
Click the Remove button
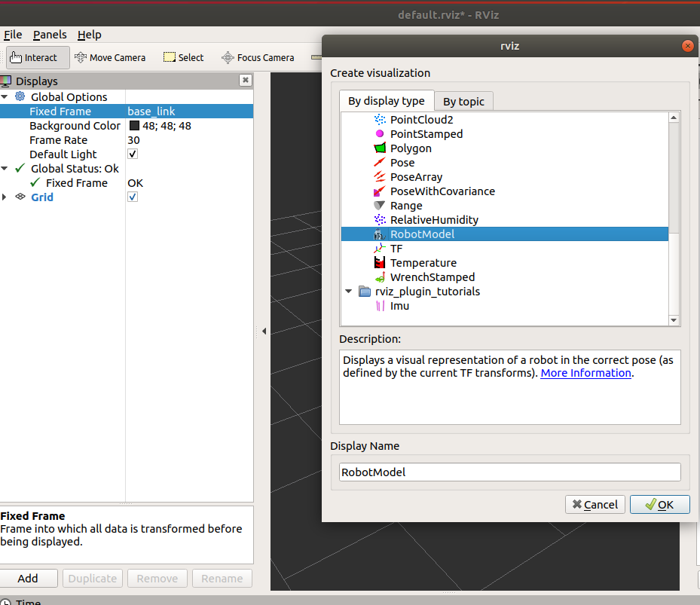[157, 578]
